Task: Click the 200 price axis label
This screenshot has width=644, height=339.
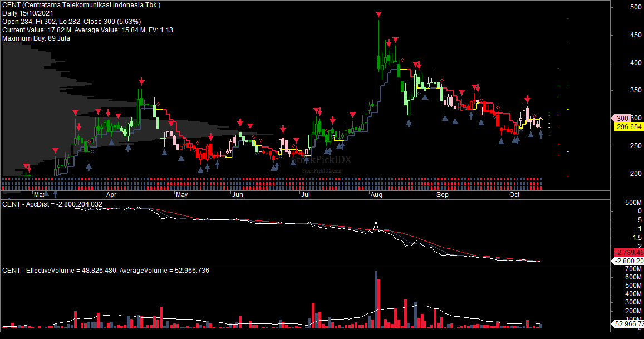Action: click(636, 174)
